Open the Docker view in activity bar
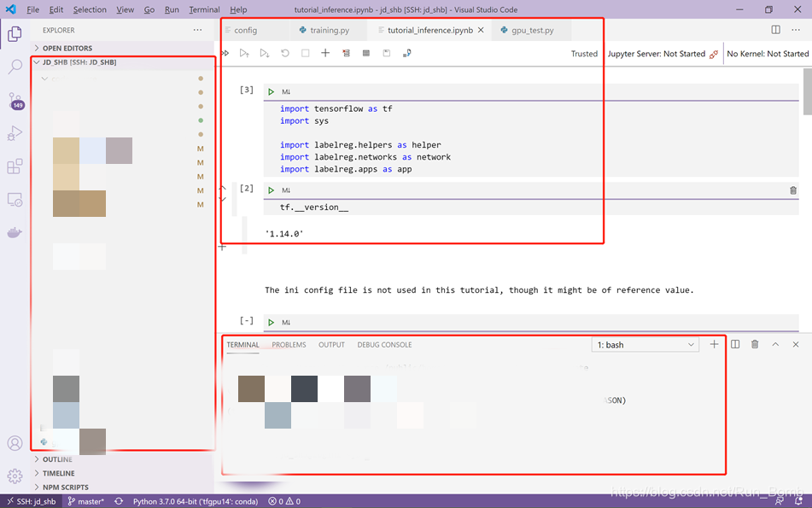This screenshot has height=508, width=812. coord(15,233)
